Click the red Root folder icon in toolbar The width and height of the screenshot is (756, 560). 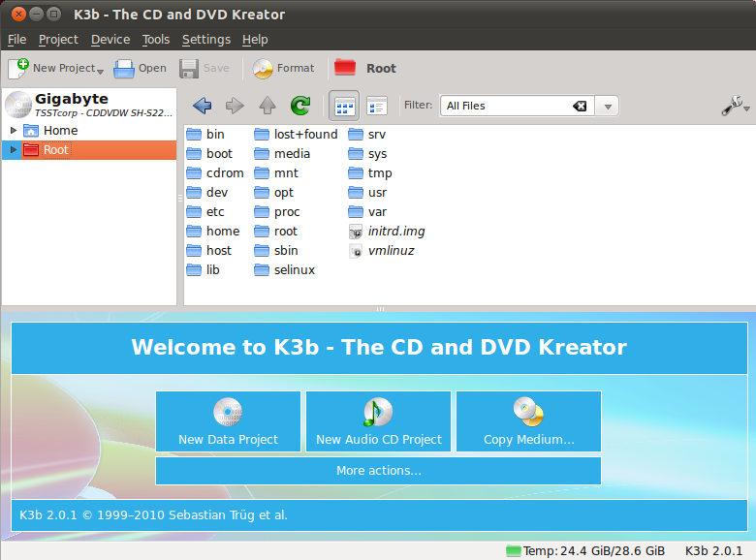click(x=345, y=68)
